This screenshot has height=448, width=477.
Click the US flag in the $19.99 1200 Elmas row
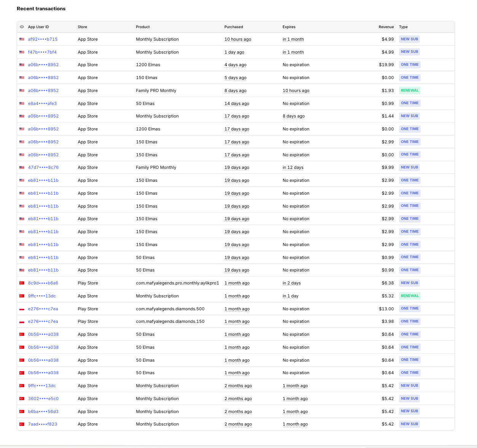coord(22,65)
